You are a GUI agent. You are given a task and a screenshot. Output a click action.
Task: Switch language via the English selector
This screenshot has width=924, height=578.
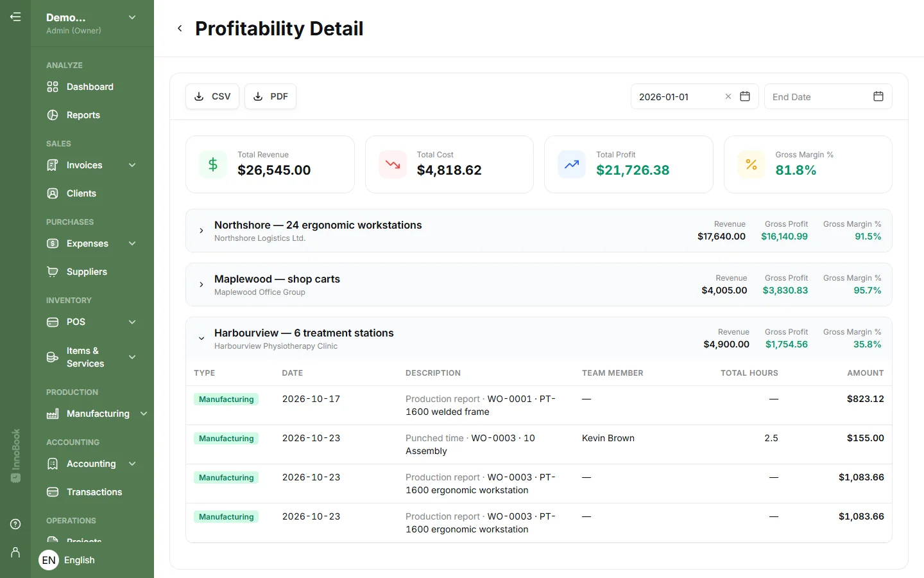pos(80,560)
